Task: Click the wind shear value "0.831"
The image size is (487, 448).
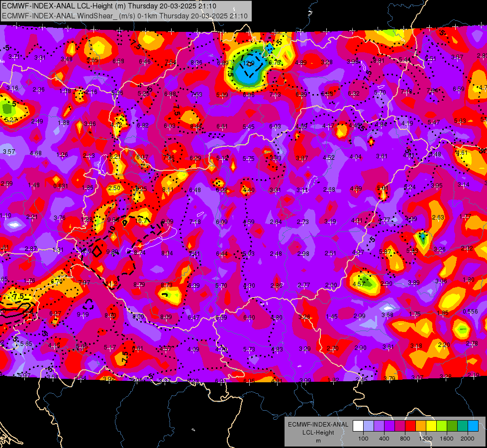Action: pyautogui.click(x=61, y=186)
